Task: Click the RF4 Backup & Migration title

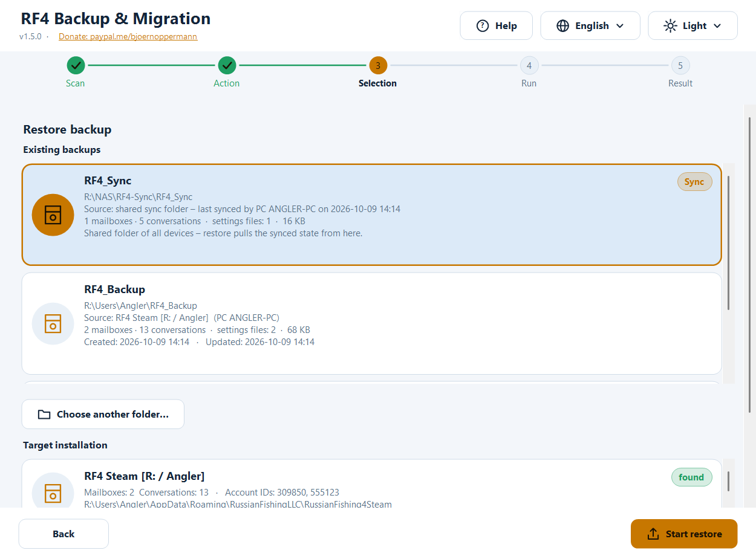Action: pos(116,19)
